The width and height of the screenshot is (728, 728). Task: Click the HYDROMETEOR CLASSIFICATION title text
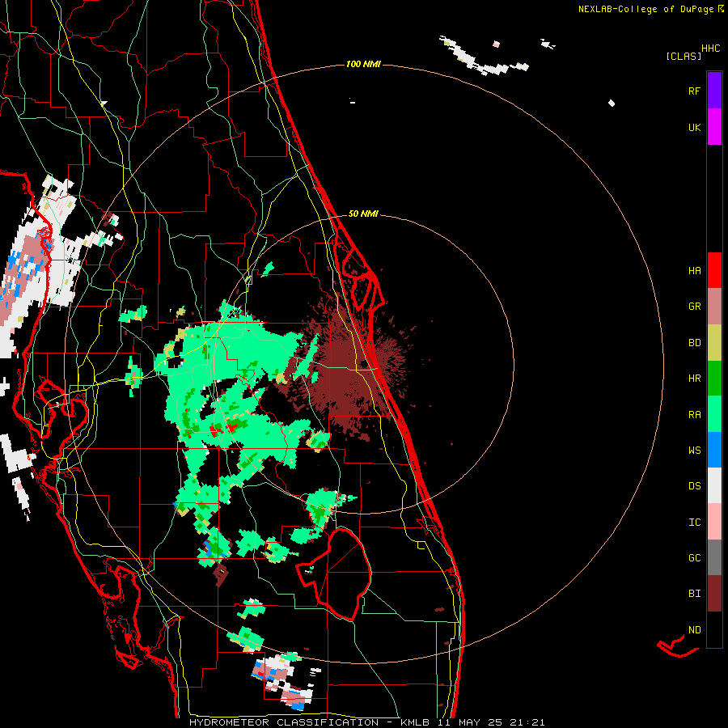(284, 722)
